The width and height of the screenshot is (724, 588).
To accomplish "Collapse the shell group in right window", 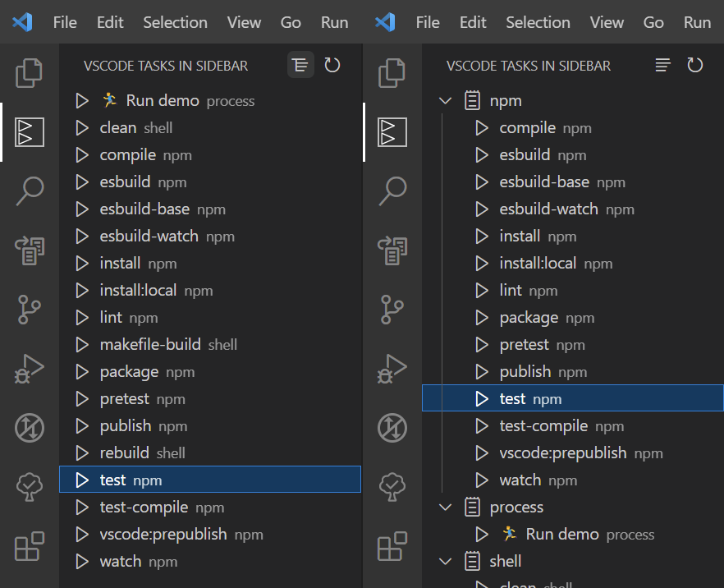I will tap(445, 562).
